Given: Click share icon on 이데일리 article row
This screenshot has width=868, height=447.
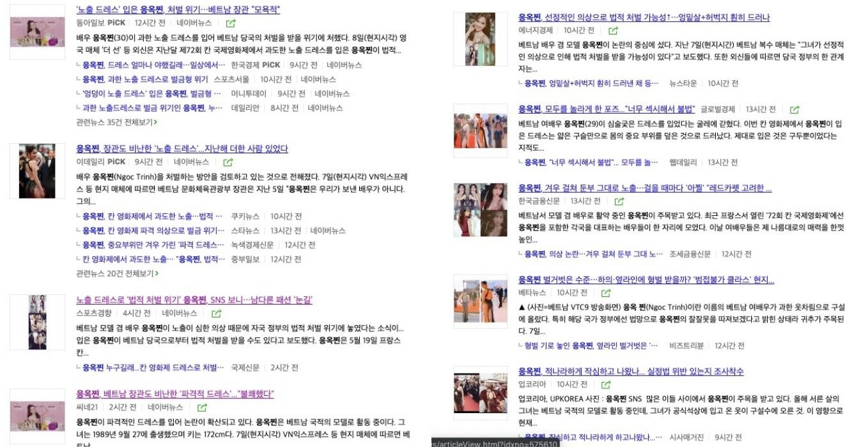Looking at the screenshot, I should click(226, 162).
